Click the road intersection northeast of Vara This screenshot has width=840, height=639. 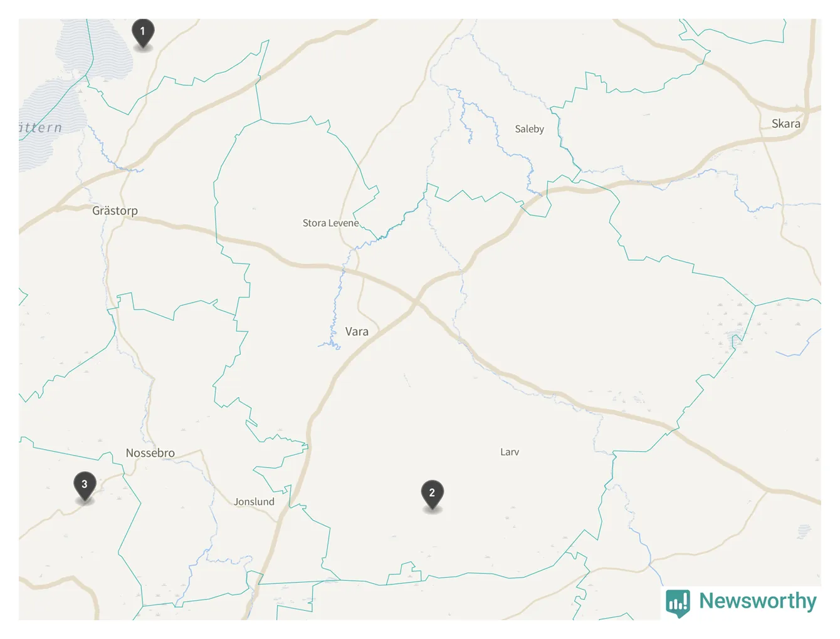(x=415, y=303)
